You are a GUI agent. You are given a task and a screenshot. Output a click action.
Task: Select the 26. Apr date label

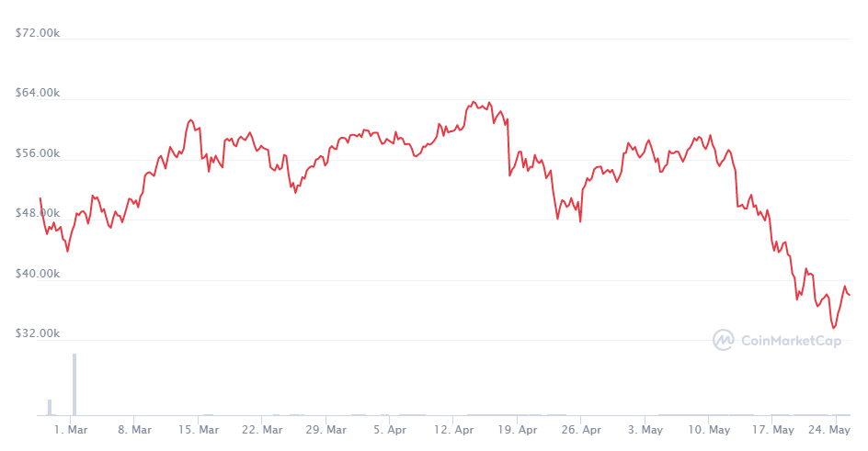click(581, 429)
